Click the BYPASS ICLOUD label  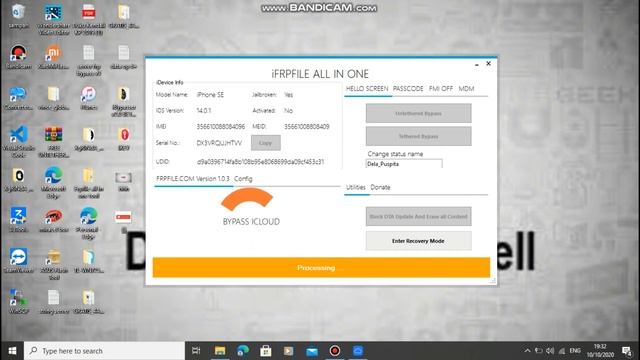(x=251, y=222)
